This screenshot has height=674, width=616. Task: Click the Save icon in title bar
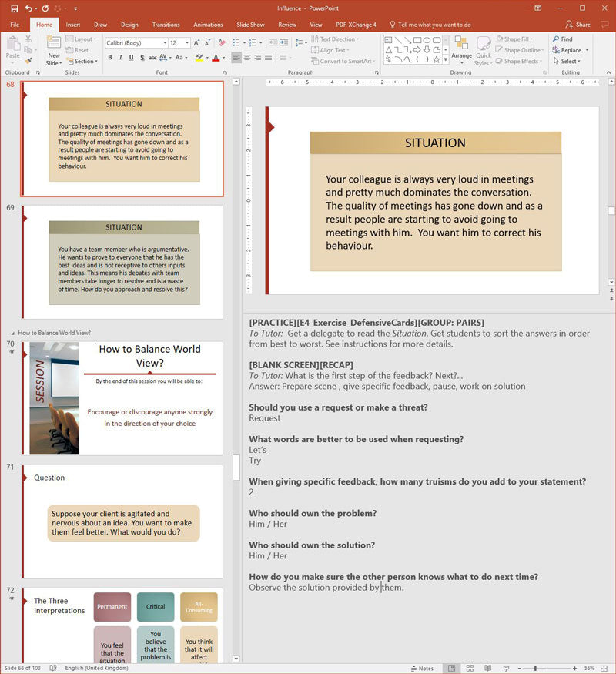15,8
